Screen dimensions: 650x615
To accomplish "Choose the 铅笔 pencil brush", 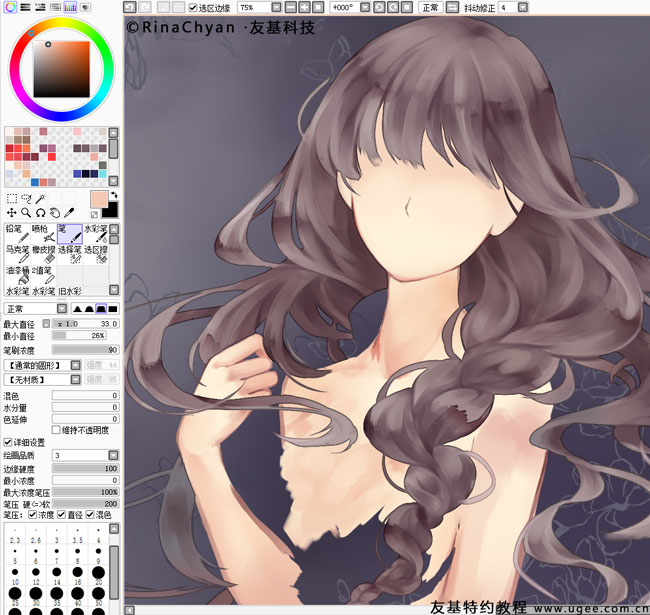I will (17, 233).
